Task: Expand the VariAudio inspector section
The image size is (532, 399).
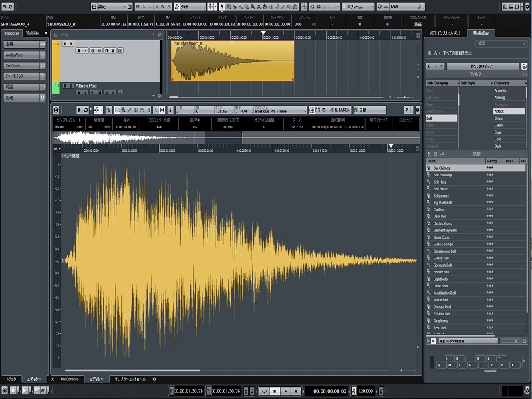Action: [x=23, y=65]
